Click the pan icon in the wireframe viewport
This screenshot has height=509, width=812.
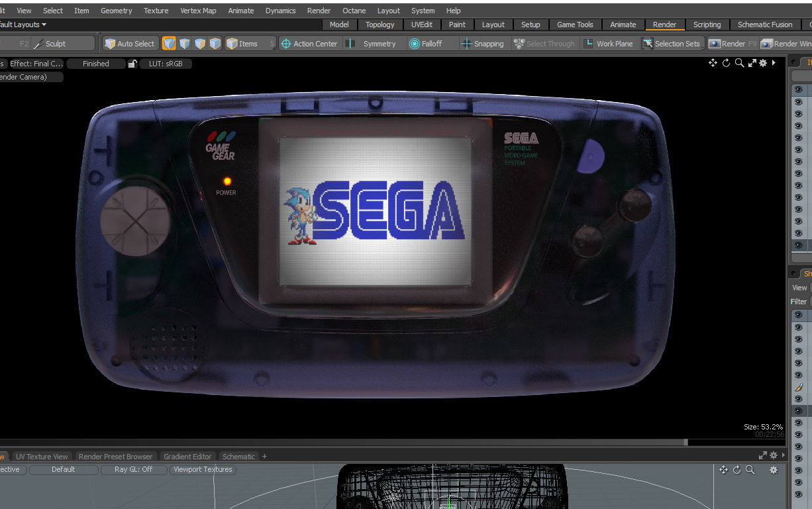click(x=723, y=469)
